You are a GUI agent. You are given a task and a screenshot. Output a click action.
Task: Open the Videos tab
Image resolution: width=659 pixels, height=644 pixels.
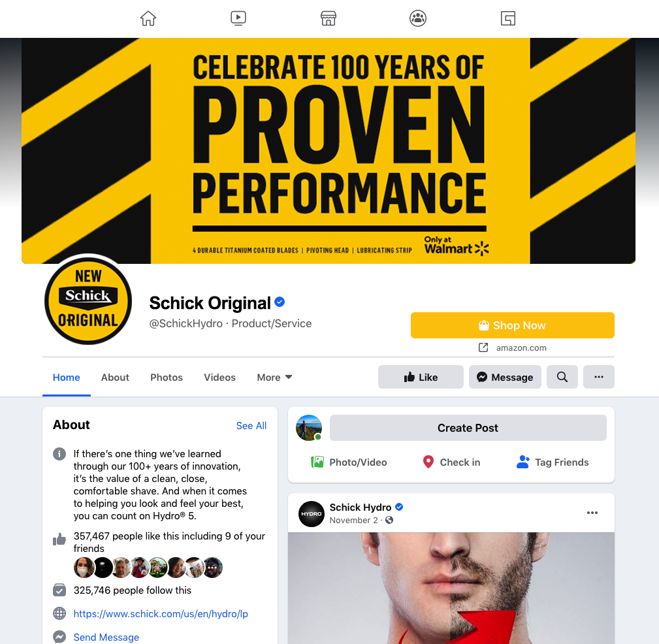coord(220,378)
